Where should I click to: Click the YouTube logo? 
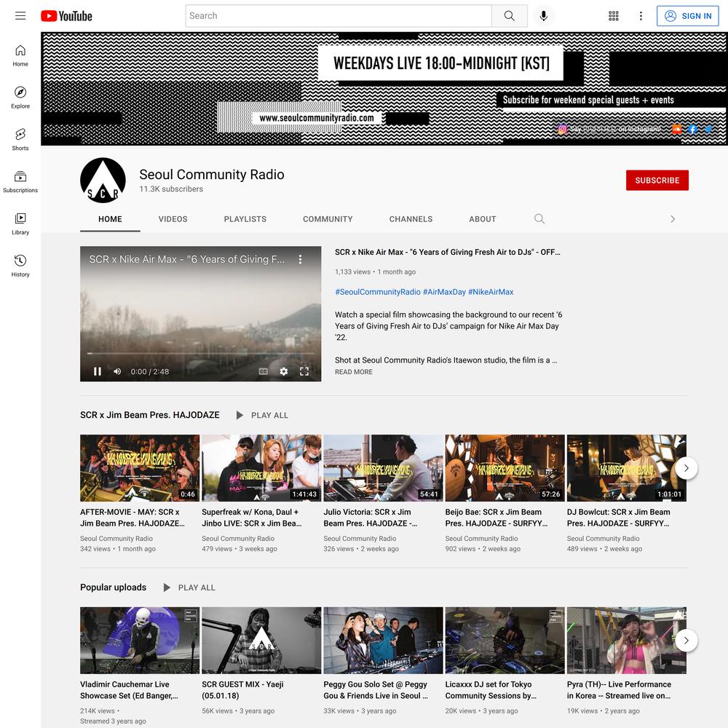click(66, 16)
